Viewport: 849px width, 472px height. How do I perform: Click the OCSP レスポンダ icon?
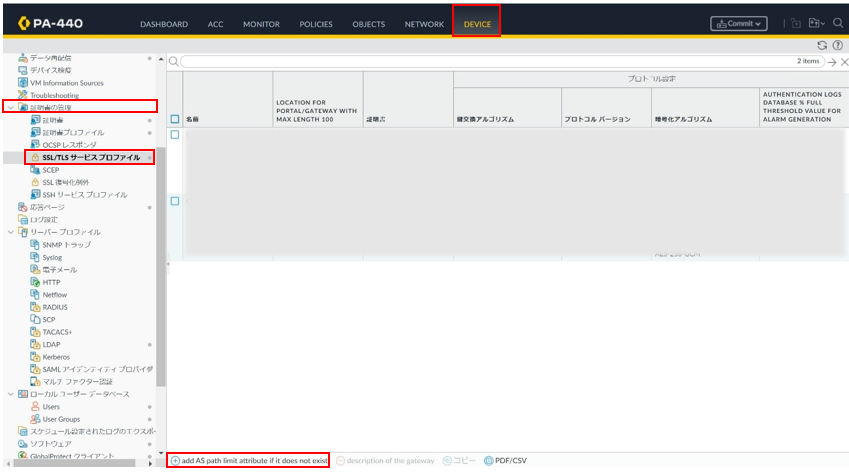[35, 145]
